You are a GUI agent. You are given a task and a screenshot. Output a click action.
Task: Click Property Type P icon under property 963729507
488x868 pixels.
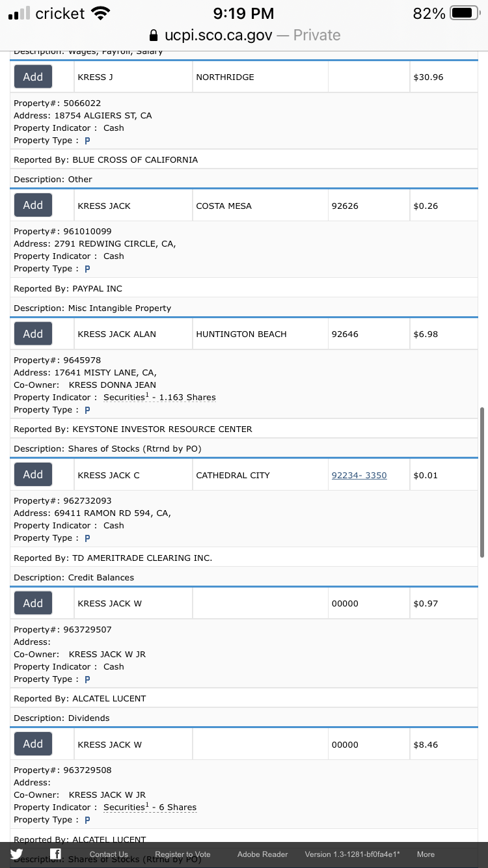click(87, 679)
